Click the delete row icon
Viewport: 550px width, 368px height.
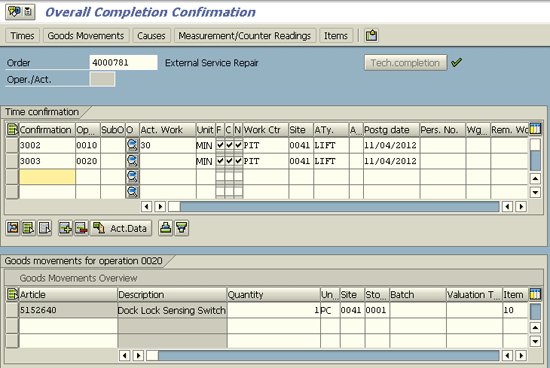[81, 228]
